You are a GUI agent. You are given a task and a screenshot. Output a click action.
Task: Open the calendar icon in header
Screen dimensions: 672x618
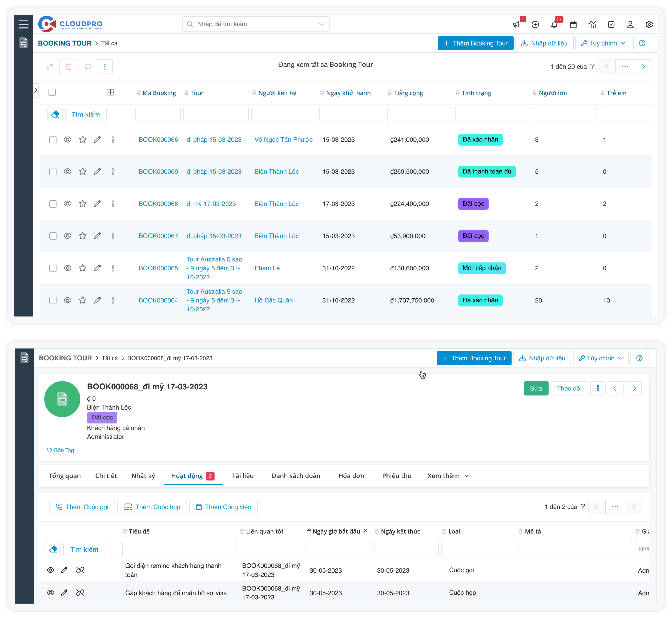tap(573, 25)
